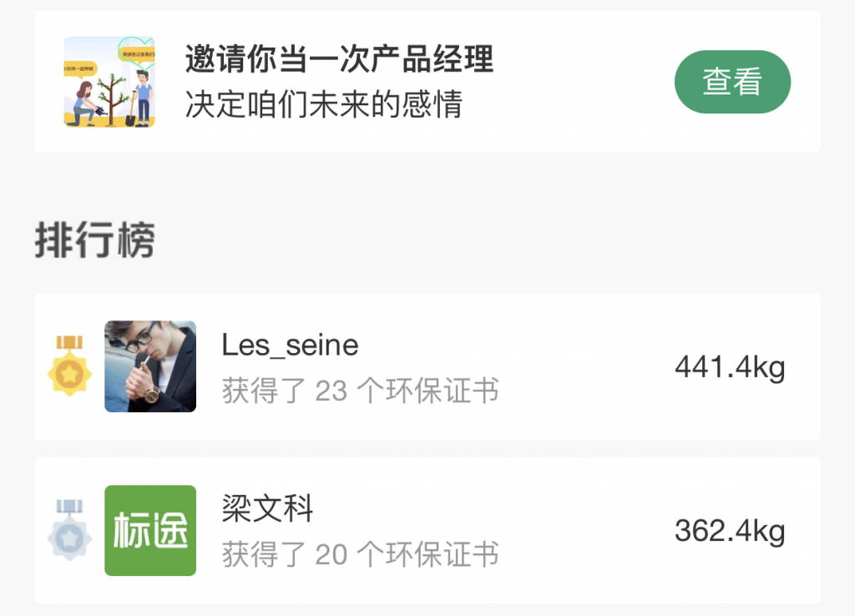The height and width of the screenshot is (616, 855).
Task: Click the 决定咱们未来的感情 subtitle
Action: [x=324, y=104]
